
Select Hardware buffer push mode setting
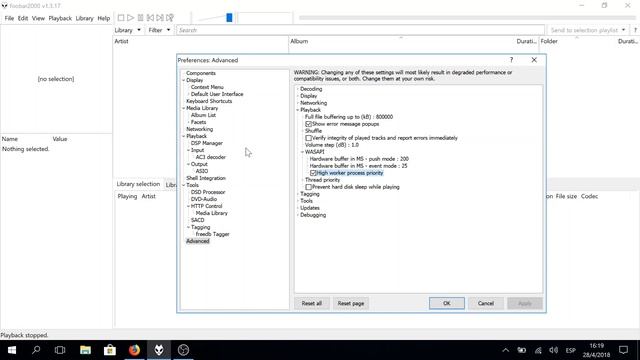click(x=359, y=159)
